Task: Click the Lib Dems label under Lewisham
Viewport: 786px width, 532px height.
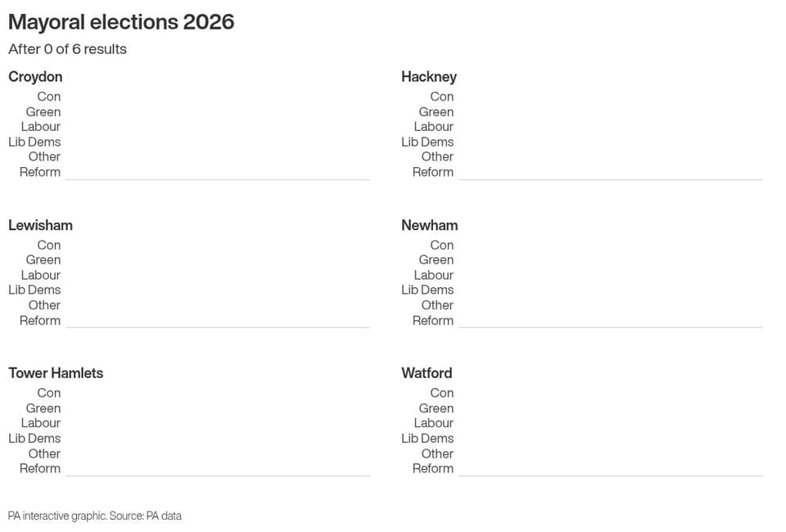Action: (x=34, y=290)
